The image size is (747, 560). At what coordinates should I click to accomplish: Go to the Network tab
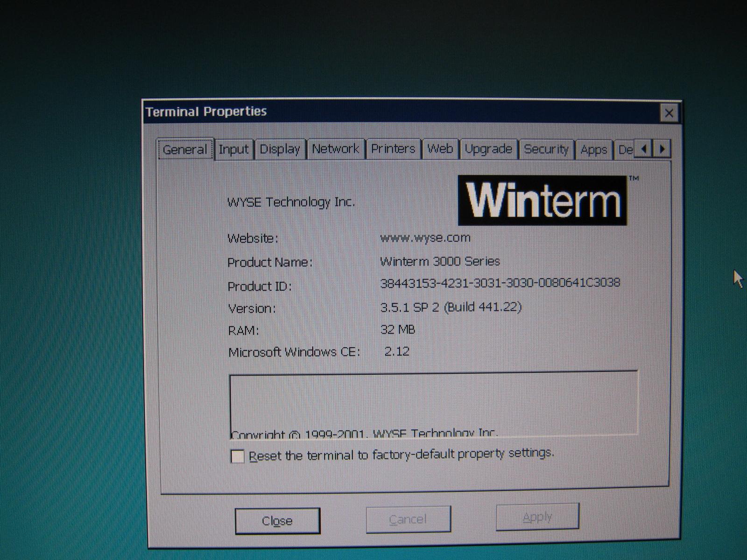pos(335,149)
